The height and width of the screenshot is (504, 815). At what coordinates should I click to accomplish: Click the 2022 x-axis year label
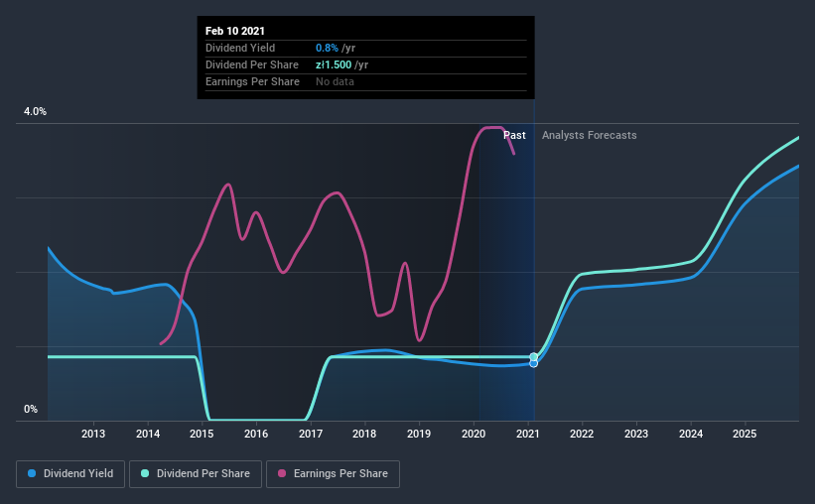pyautogui.click(x=582, y=434)
